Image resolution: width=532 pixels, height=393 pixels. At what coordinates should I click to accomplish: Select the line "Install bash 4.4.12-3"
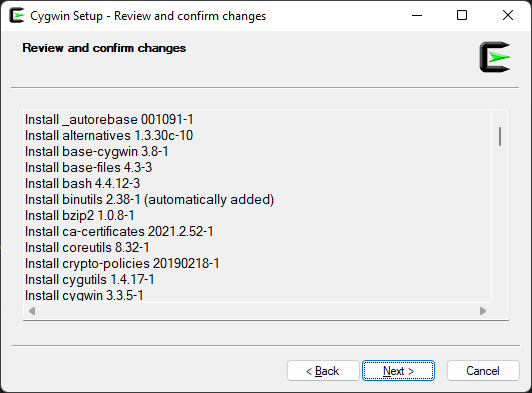pyautogui.click(x=82, y=183)
